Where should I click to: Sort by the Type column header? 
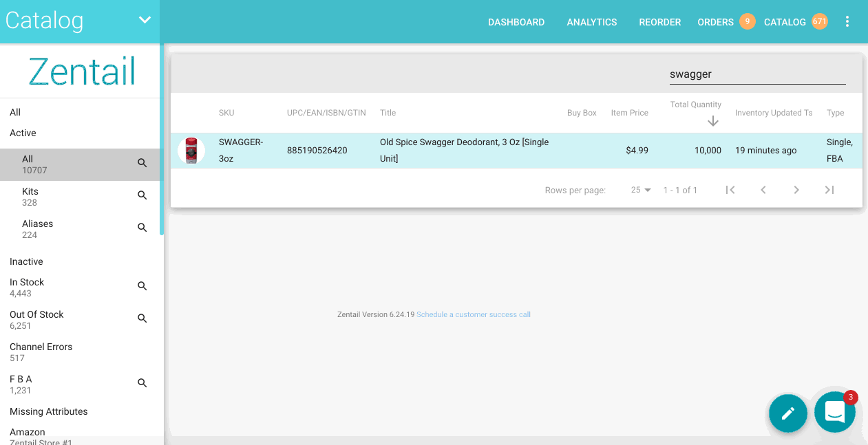835,113
